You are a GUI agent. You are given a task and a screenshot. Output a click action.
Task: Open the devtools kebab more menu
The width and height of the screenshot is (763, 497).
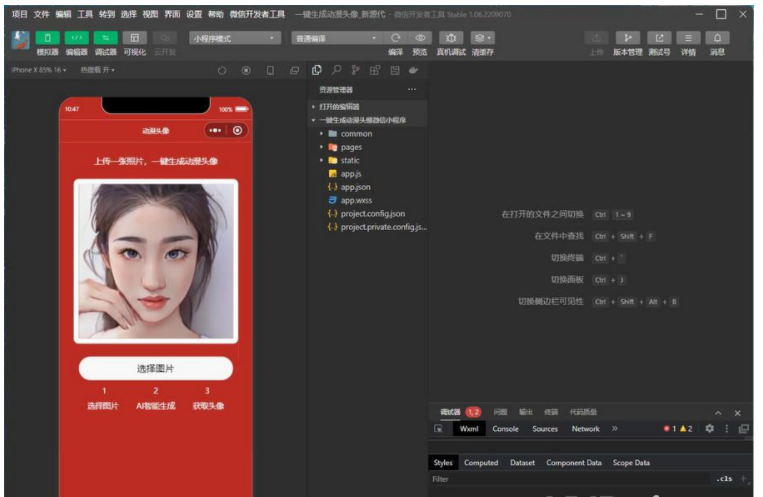click(727, 428)
